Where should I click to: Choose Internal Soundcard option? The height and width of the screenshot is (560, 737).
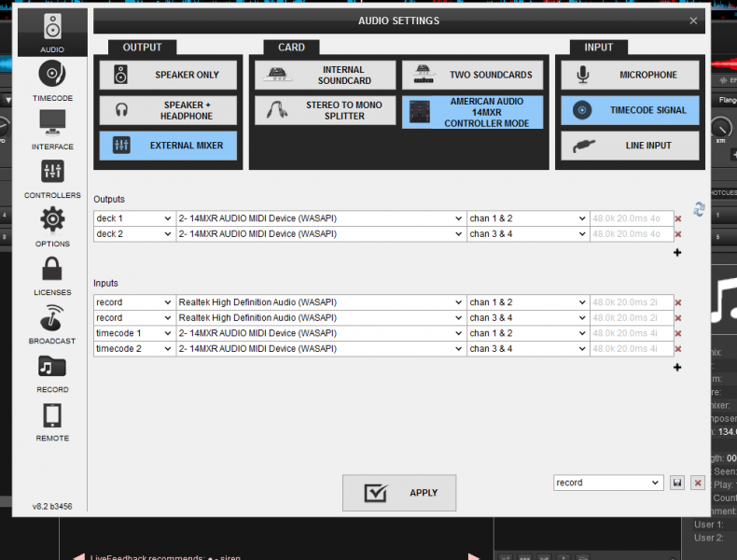pos(326,75)
